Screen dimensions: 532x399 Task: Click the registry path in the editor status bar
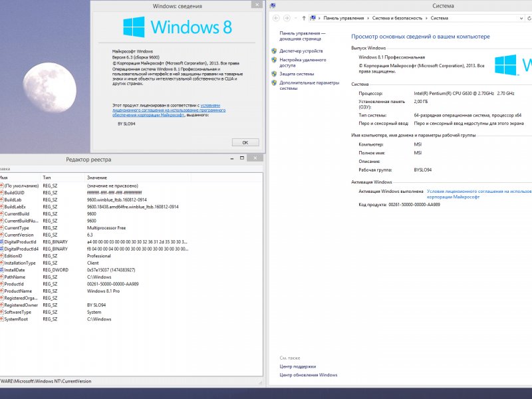coord(46,381)
